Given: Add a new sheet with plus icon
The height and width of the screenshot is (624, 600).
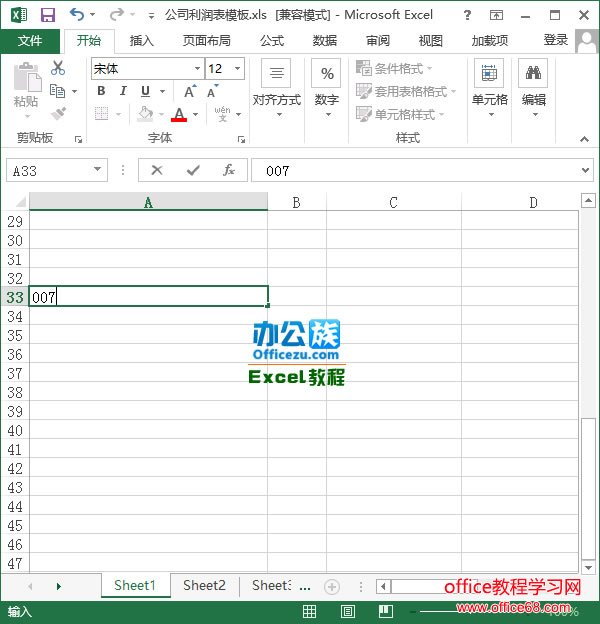Looking at the screenshot, I should point(332,586).
